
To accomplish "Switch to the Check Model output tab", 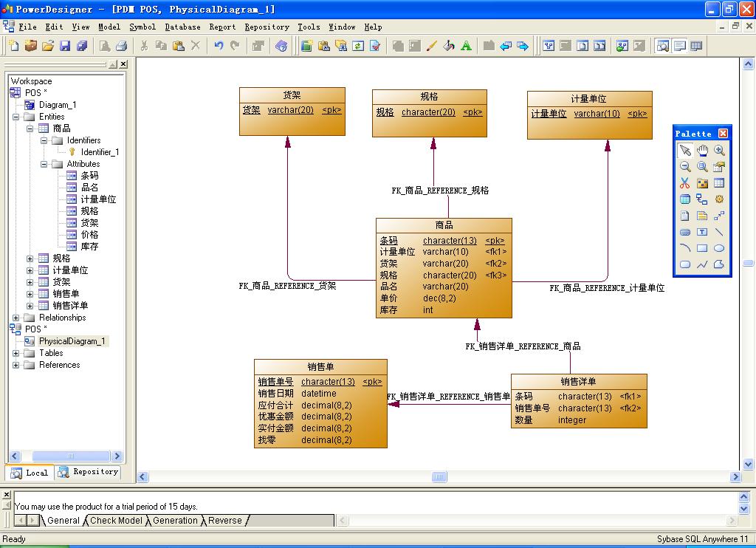I will (x=116, y=521).
